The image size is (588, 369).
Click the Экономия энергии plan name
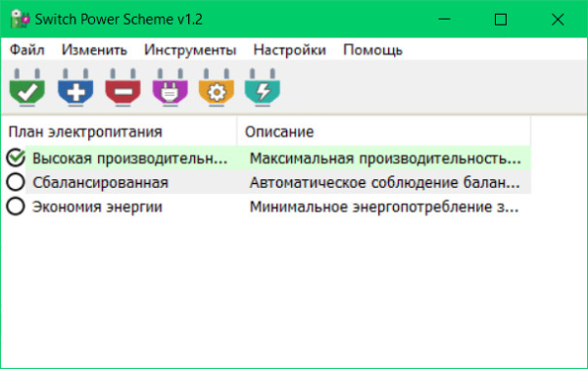[97, 208]
